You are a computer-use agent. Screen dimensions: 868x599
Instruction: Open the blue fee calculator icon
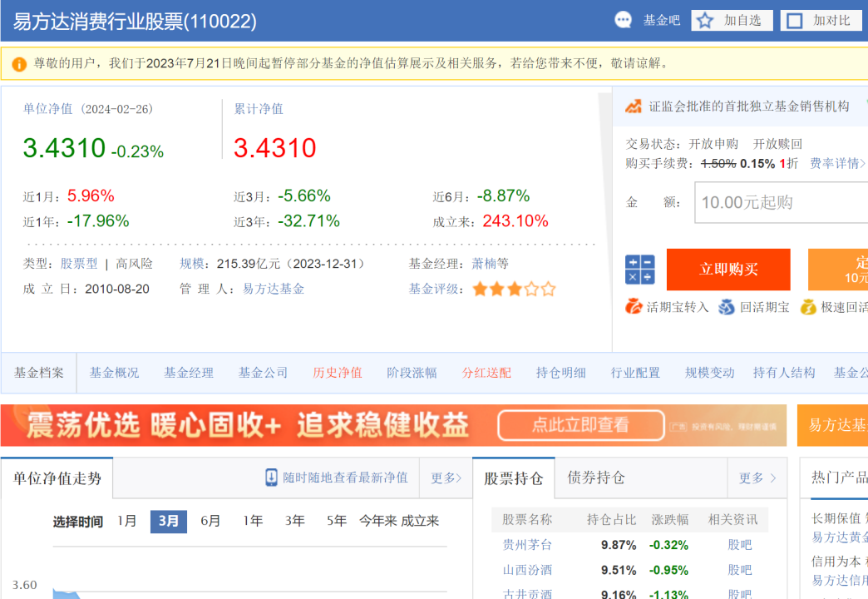pos(639,270)
